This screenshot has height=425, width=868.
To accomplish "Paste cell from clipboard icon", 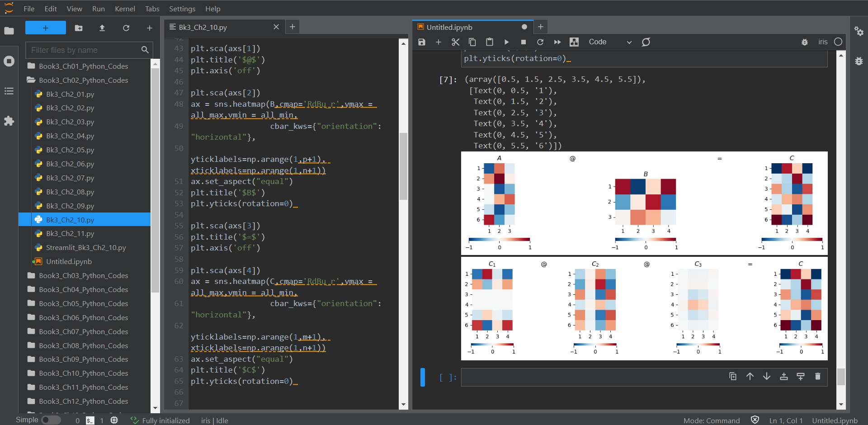I will coord(490,42).
